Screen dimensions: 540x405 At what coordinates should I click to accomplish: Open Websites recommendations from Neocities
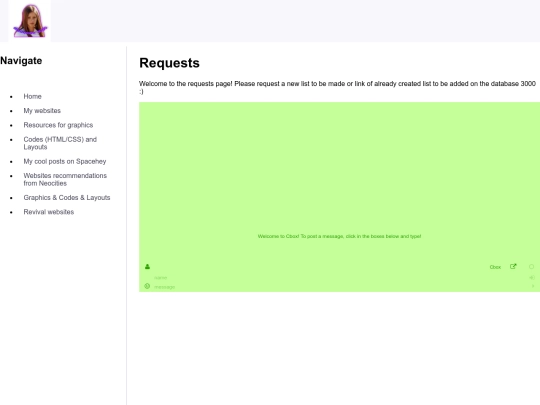tap(65, 179)
